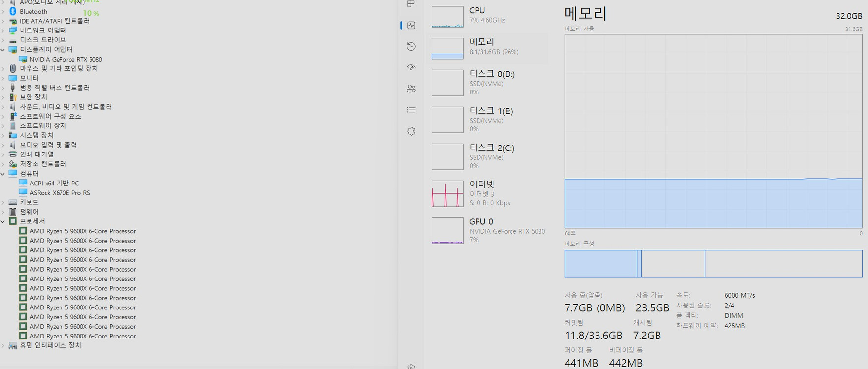
Task: Select the CPU performance graph thumbnail
Action: pos(448,17)
